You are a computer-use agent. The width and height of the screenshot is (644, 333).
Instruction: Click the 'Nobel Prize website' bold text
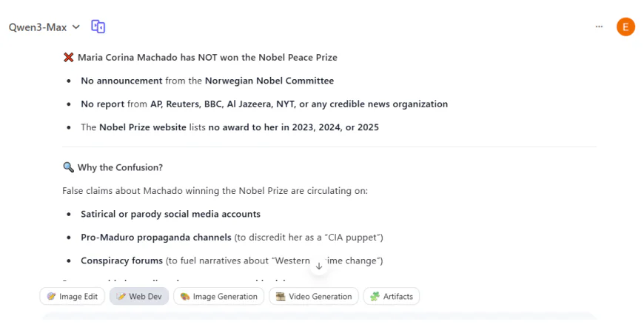144,127
